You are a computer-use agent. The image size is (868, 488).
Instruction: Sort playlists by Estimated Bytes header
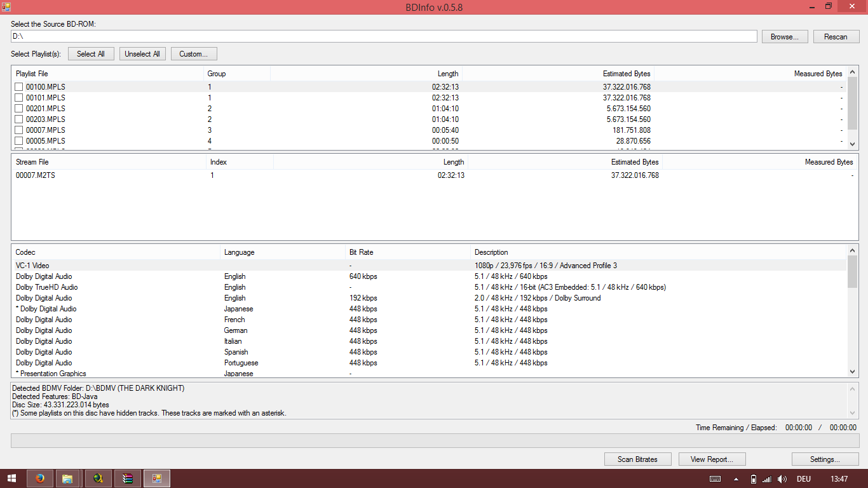point(559,74)
